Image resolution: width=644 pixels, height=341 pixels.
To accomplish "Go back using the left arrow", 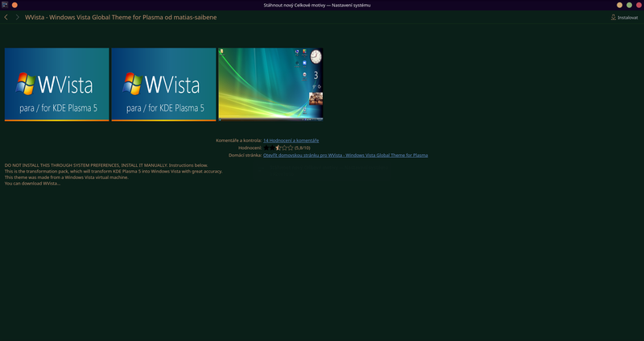I will [6, 17].
